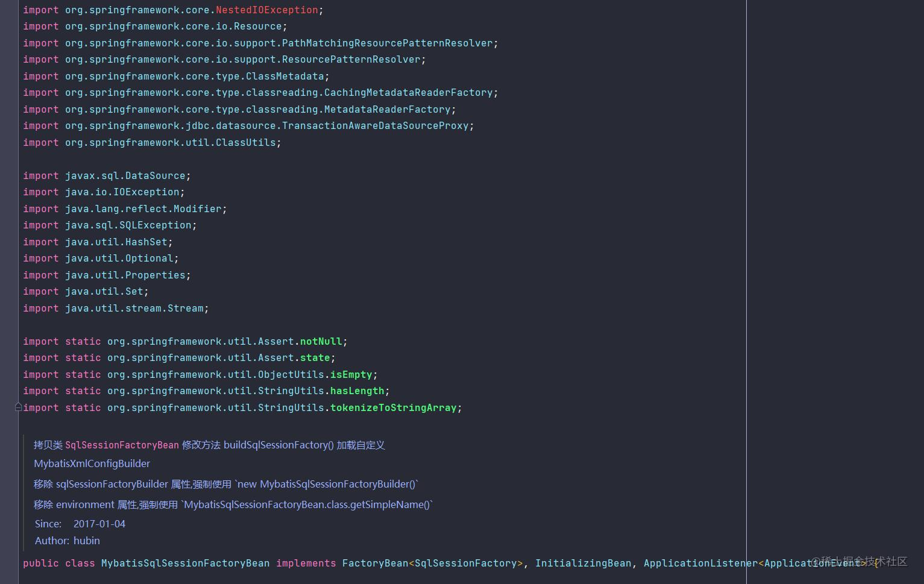Screen dimensions: 924x584
Task: Click the green isEmpty static import
Action: [x=351, y=375]
